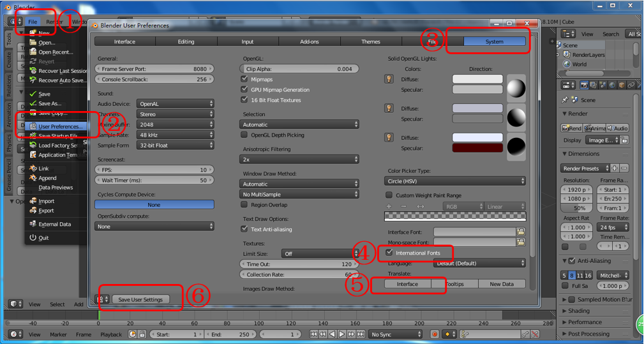Open Anisotropic Filtering 2x dropdown
This screenshot has width=644, height=344.
(299, 160)
